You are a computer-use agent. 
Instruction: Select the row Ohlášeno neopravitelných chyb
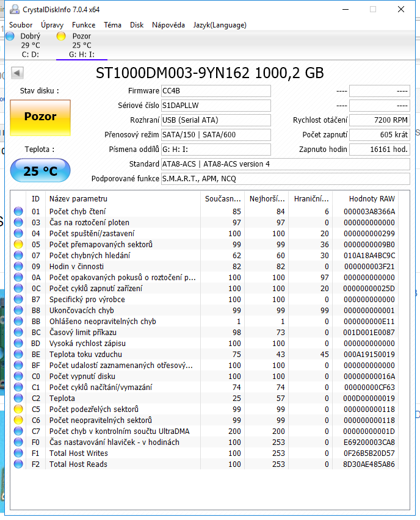coord(205,321)
